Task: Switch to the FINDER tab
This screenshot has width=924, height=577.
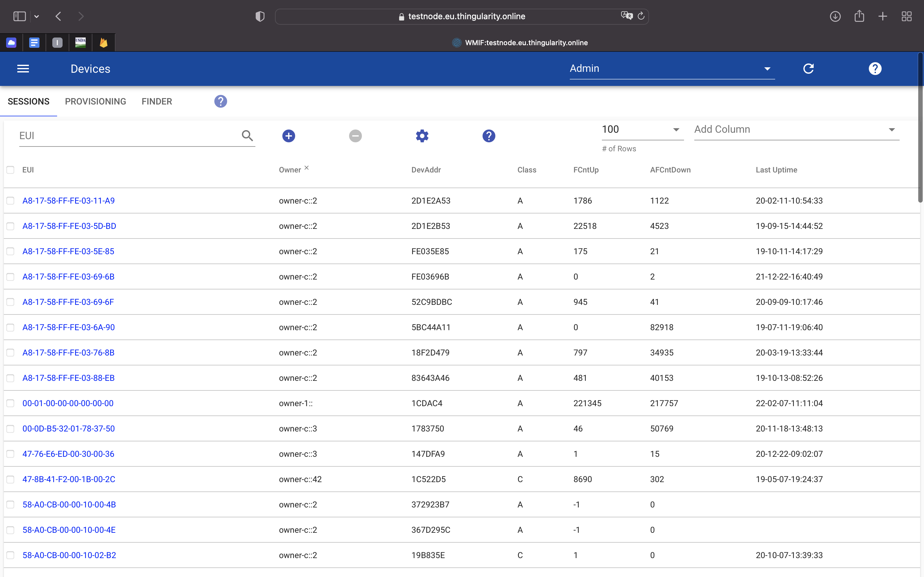Action: click(157, 102)
